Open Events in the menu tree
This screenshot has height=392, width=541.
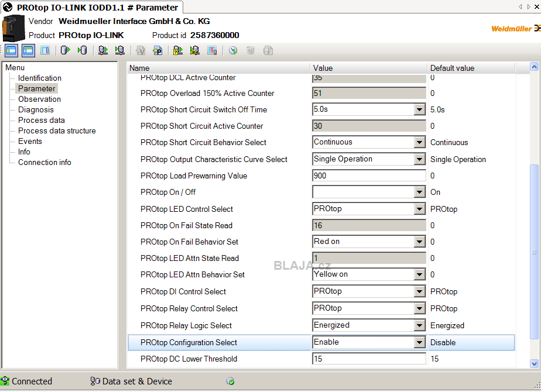(30, 141)
